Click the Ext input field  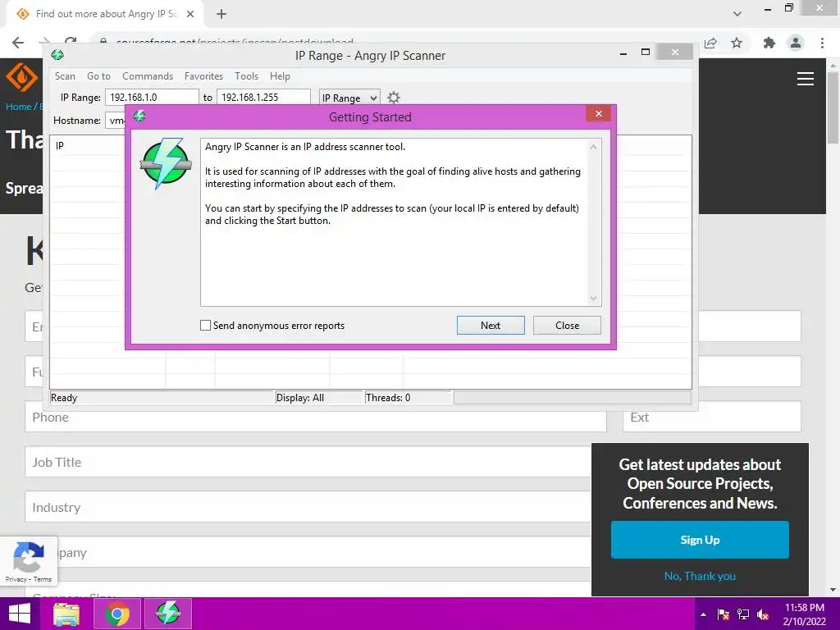pyautogui.click(x=711, y=417)
